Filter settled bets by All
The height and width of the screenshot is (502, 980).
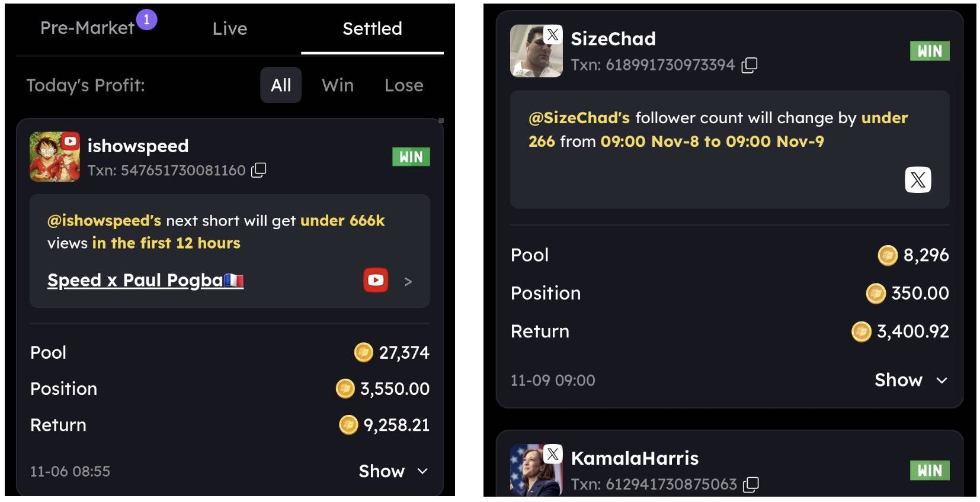(281, 85)
